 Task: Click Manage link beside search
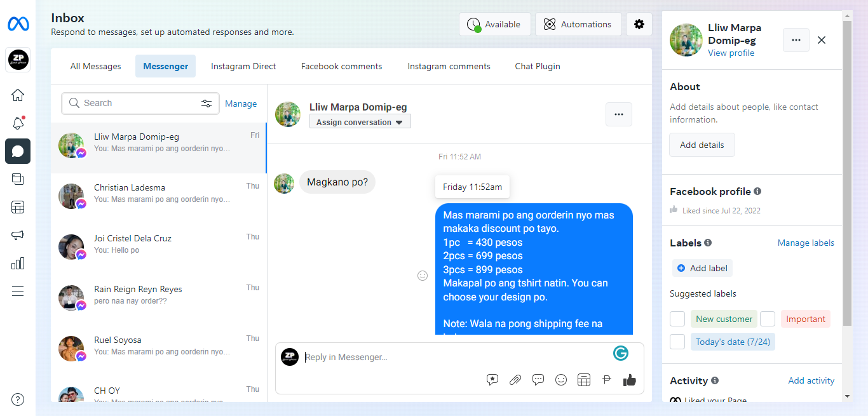(241, 104)
